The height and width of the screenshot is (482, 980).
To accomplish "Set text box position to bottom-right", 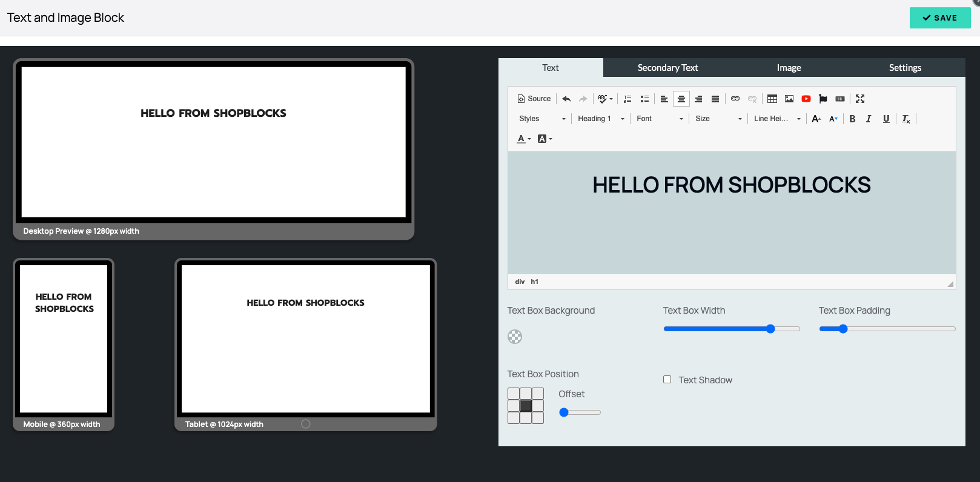I will (x=538, y=418).
